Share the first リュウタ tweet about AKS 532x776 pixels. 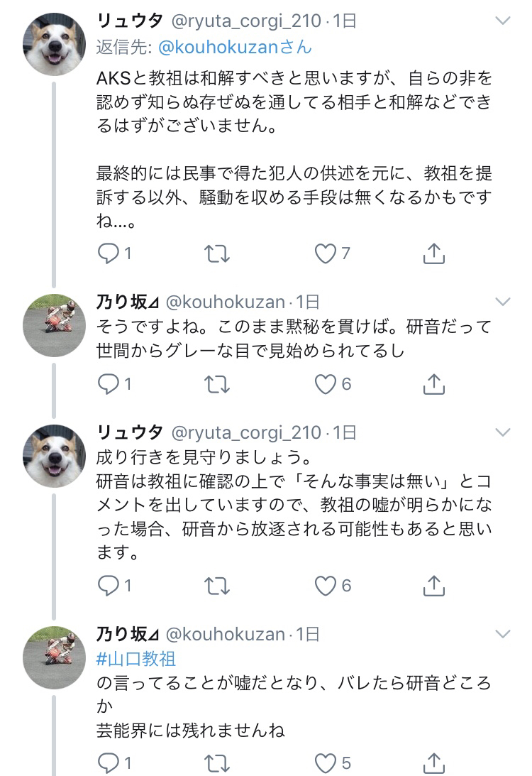pyautogui.click(x=433, y=253)
